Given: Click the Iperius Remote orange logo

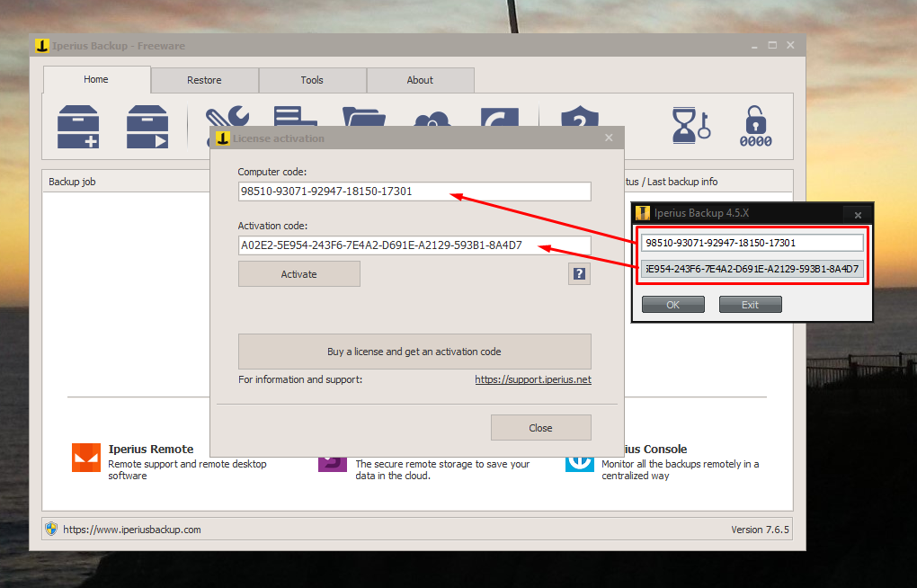Looking at the screenshot, I should click(x=86, y=457).
